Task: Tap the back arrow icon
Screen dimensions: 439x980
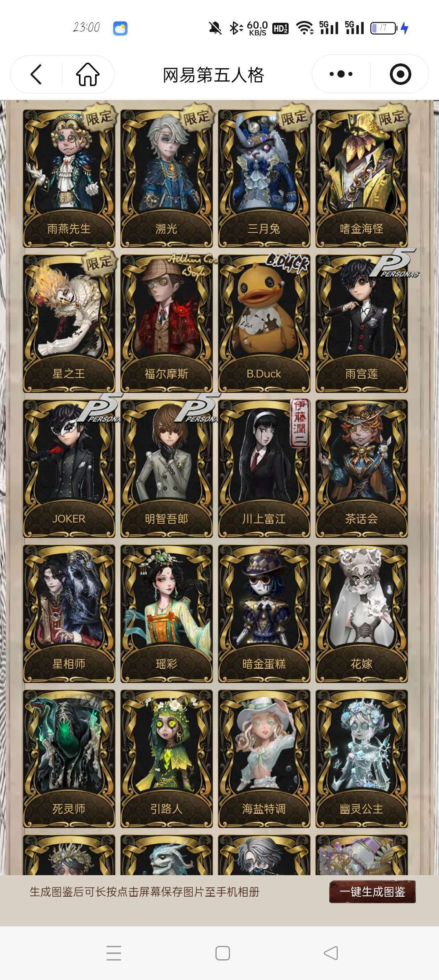Action: tap(36, 74)
